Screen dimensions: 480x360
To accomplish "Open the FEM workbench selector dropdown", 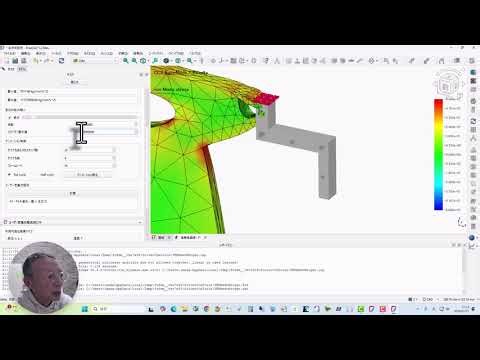I will [x=95, y=61].
